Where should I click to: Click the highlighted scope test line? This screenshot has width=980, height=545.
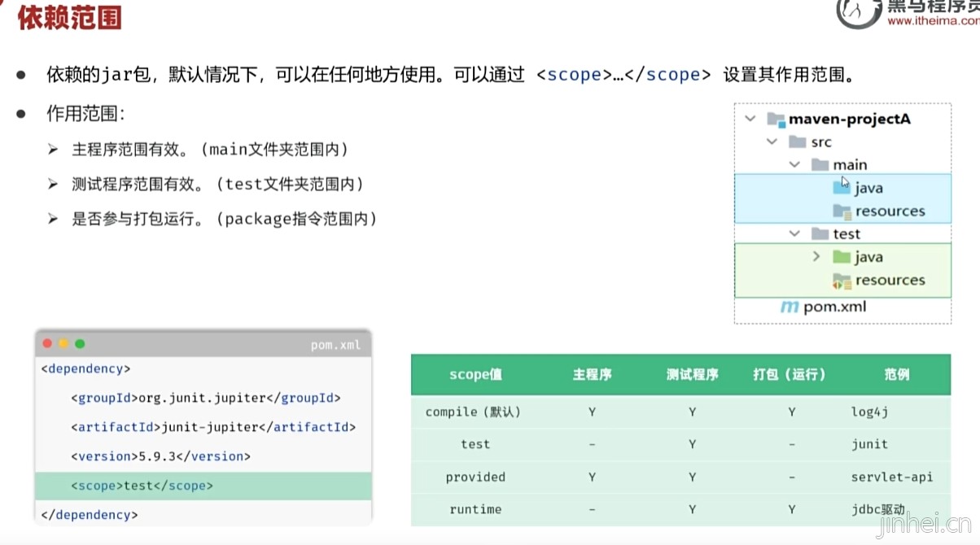tap(203, 486)
